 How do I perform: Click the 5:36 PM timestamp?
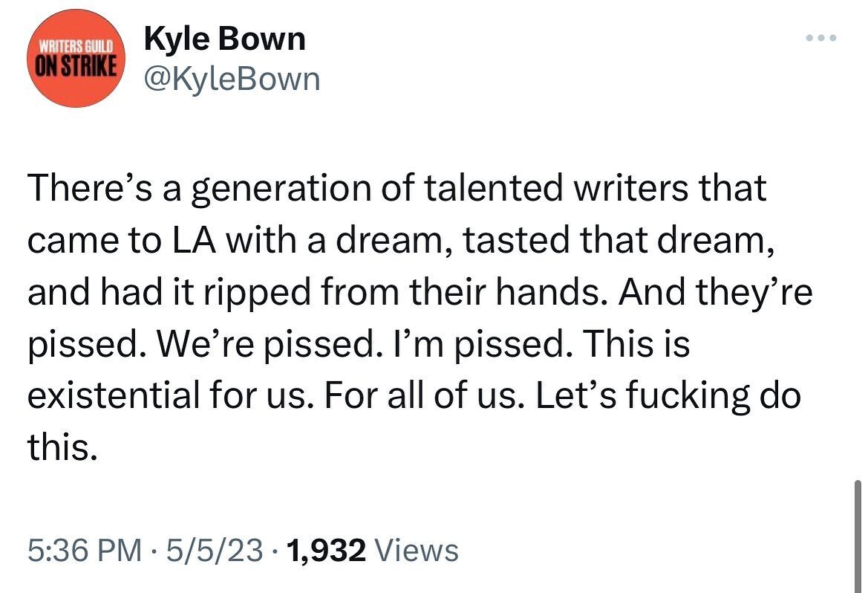tap(85, 551)
